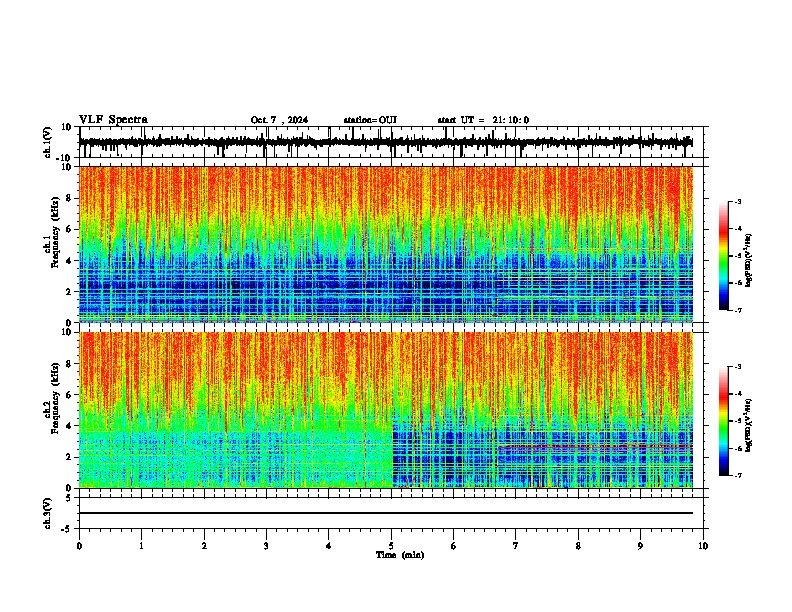Click the log(PSD) unit label beside ch.2 colorbar
Image resolution: width=792 pixels, height=612 pixels.
click(748, 425)
